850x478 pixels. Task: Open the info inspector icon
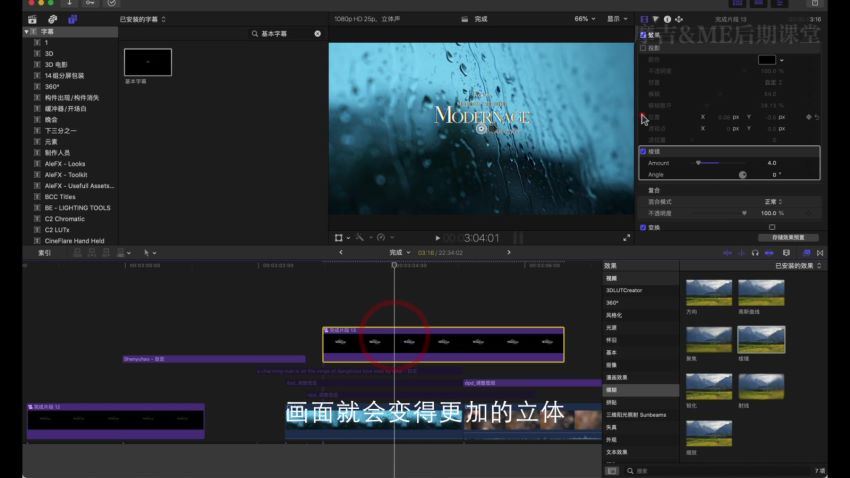pyautogui.click(x=667, y=19)
